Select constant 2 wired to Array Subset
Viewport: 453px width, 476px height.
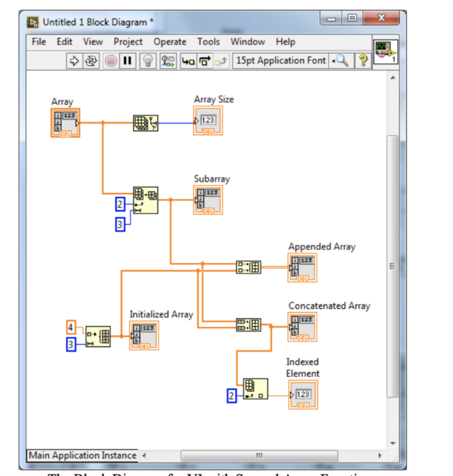tap(120, 205)
